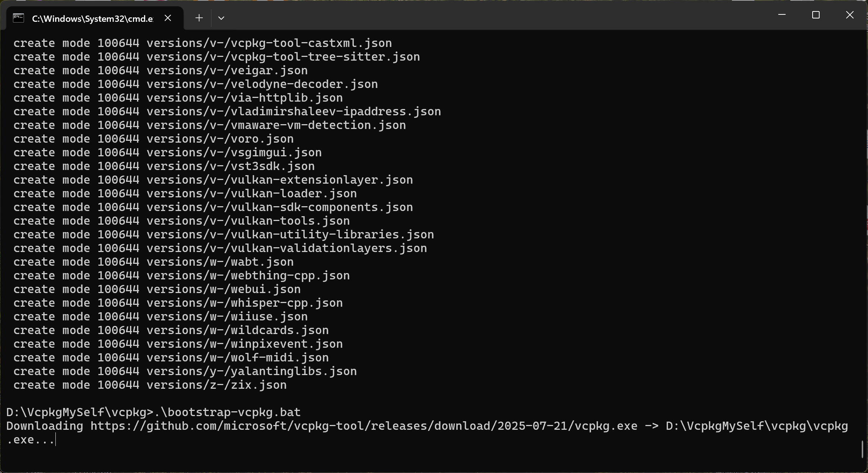The width and height of the screenshot is (868, 473).
Task: Click the line with vcpkg-tool-castxml.json
Action: coord(203,43)
